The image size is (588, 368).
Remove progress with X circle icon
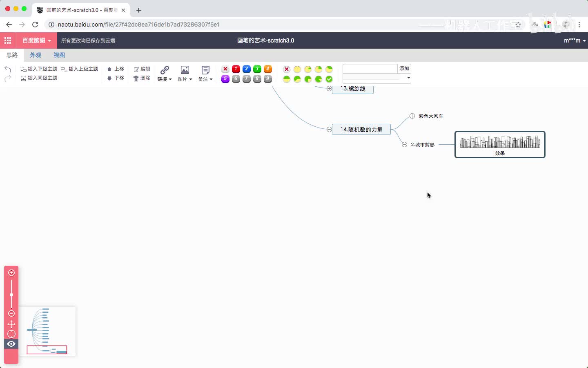tap(287, 69)
